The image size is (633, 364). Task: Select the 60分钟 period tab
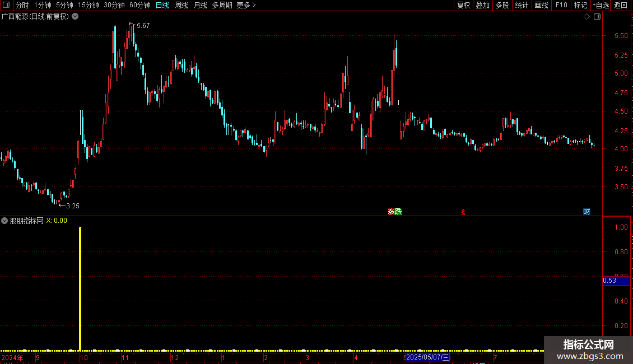(x=140, y=5)
